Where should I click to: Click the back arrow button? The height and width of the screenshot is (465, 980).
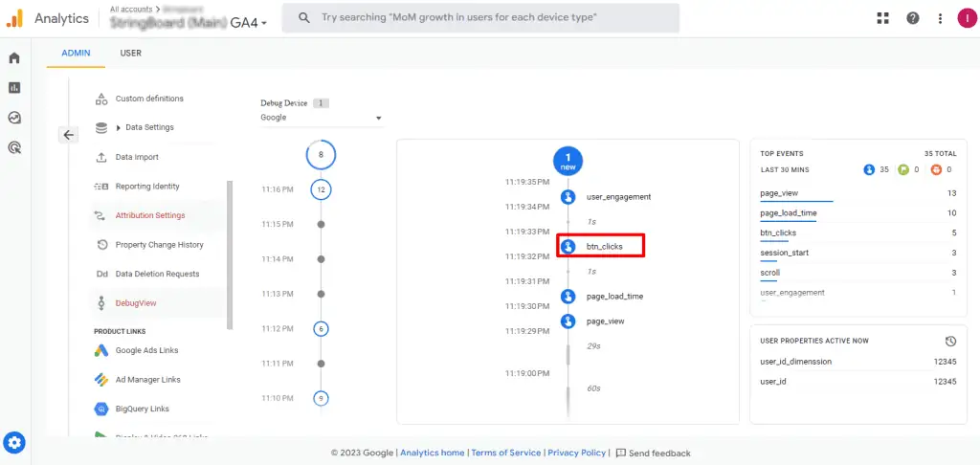click(x=69, y=134)
